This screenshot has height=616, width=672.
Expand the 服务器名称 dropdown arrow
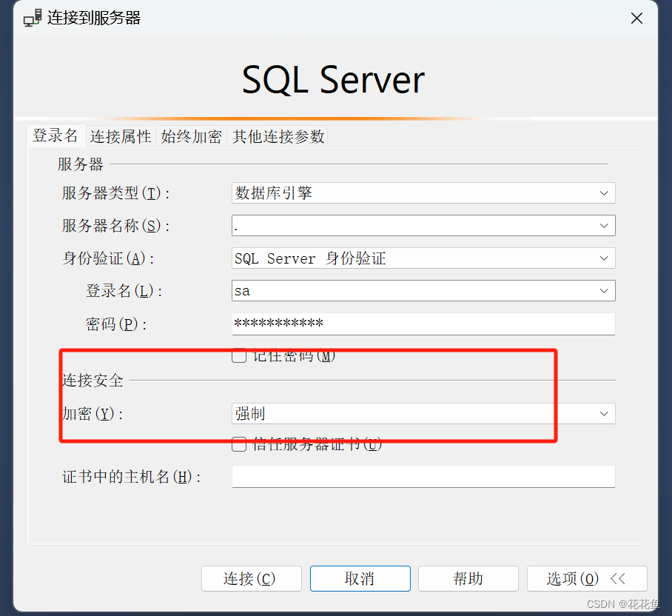click(x=604, y=226)
